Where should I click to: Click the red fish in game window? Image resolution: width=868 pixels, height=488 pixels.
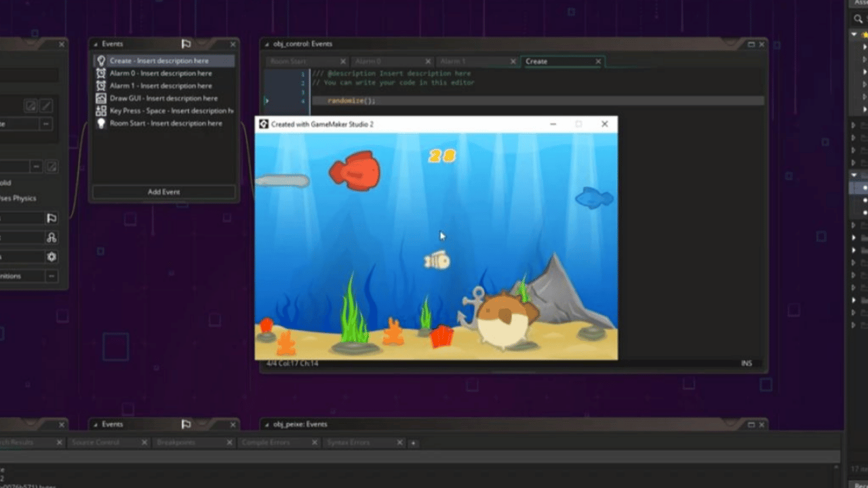coord(355,170)
